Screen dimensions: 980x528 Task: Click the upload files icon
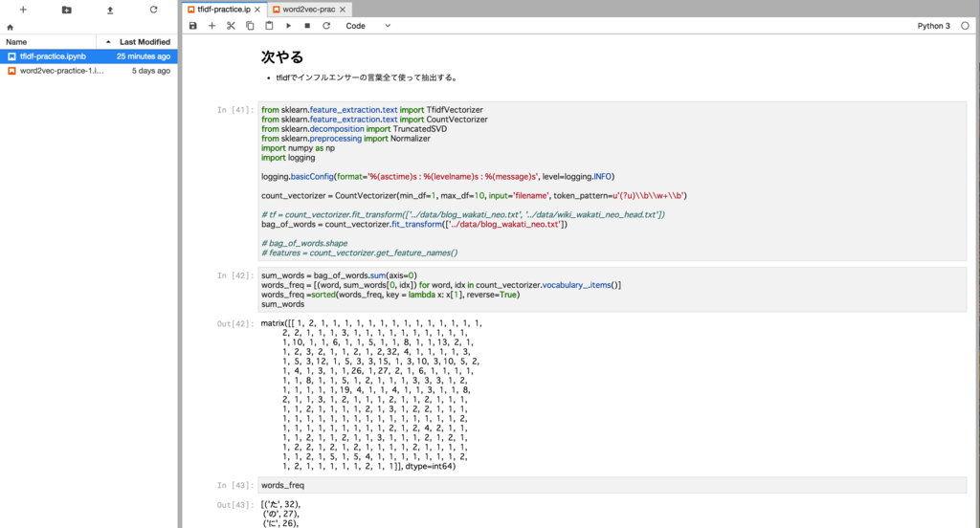(x=110, y=10)
